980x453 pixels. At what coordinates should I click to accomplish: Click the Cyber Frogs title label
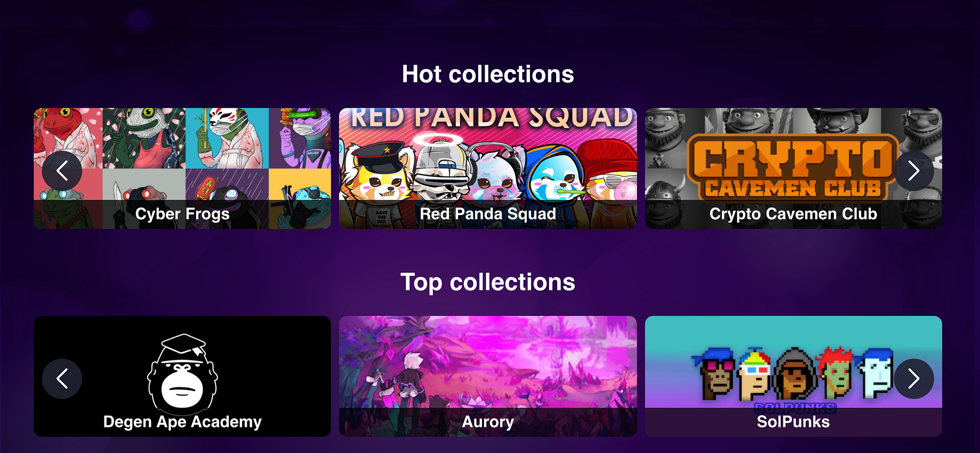(182, 214)
